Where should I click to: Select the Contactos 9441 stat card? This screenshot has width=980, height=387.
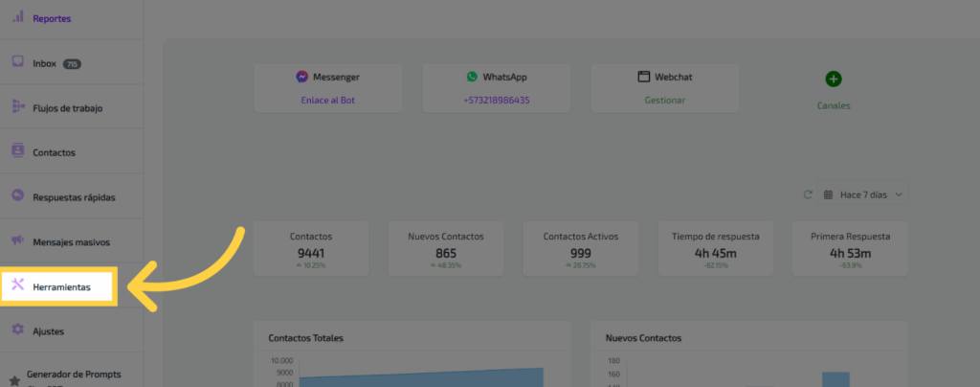tap(311, 249)
